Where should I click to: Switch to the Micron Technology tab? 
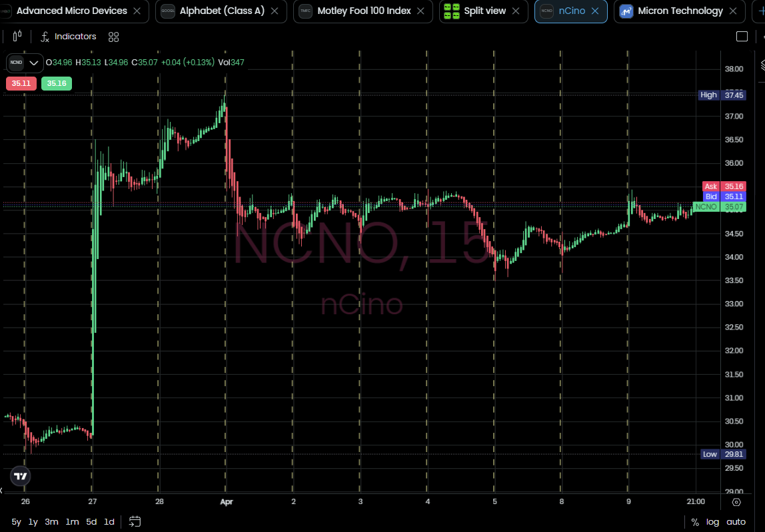(x=680, y=11)
